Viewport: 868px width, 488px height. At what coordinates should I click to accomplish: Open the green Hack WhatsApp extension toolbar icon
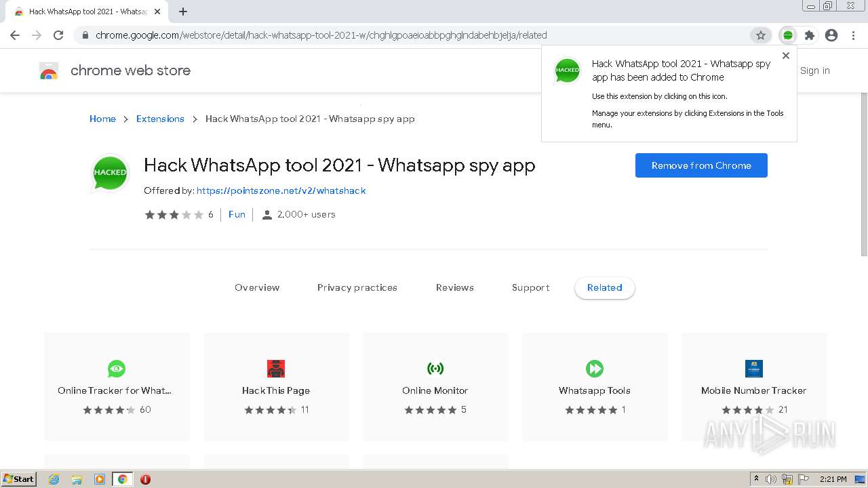click(x=787, y=35)
